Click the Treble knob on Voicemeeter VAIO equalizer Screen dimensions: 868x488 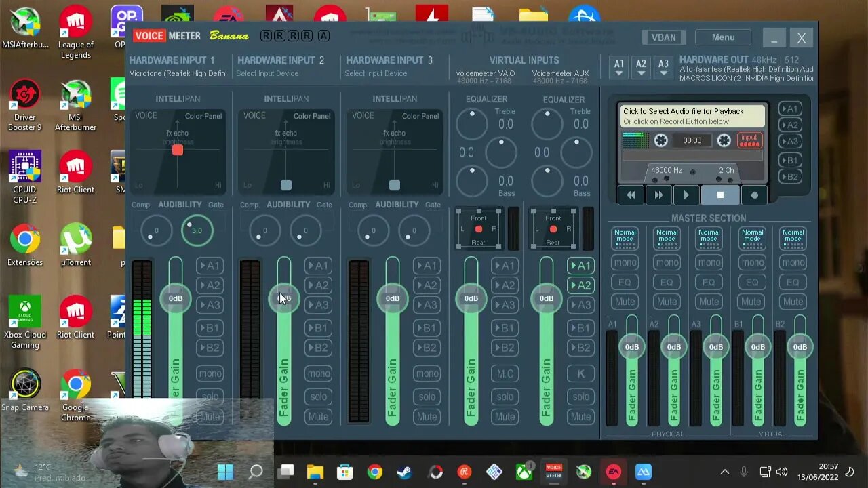click(x=472, y=124)
